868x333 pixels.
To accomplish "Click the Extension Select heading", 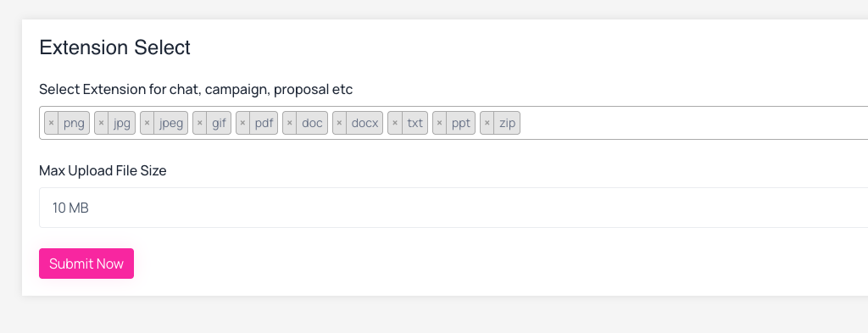I will point(115,47).
